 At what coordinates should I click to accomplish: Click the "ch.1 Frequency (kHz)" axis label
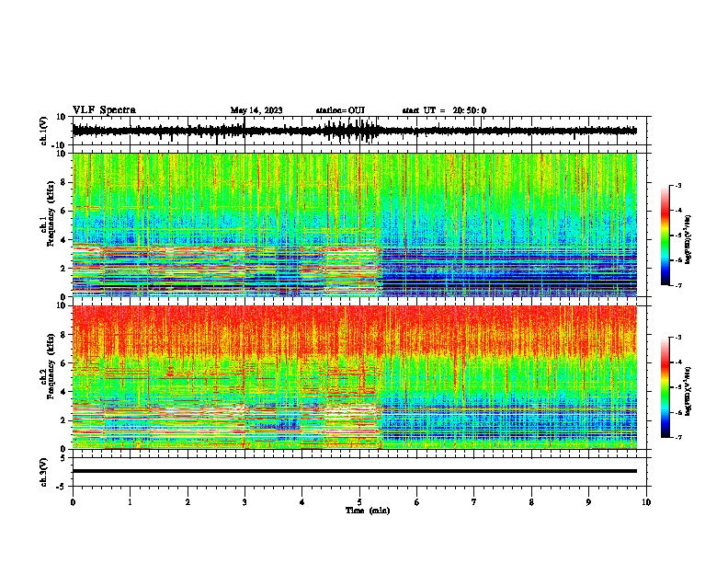click(x=48, y=213)
